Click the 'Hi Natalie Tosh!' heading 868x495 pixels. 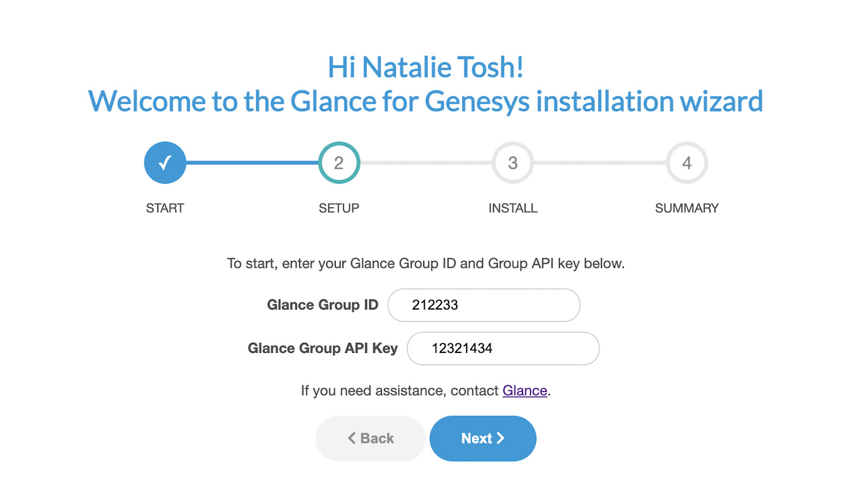pyautogui.click(x=426, y=67)
